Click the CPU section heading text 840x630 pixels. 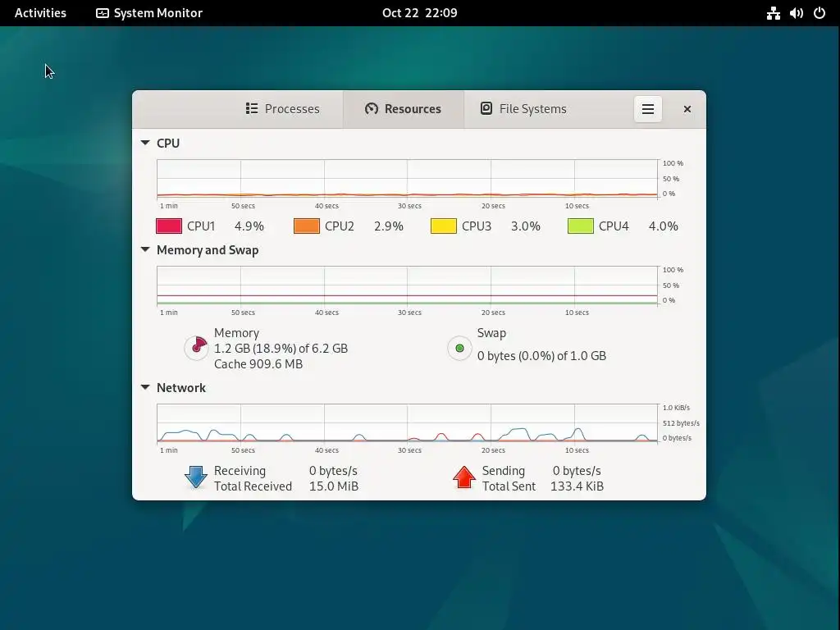click(168, 143)
